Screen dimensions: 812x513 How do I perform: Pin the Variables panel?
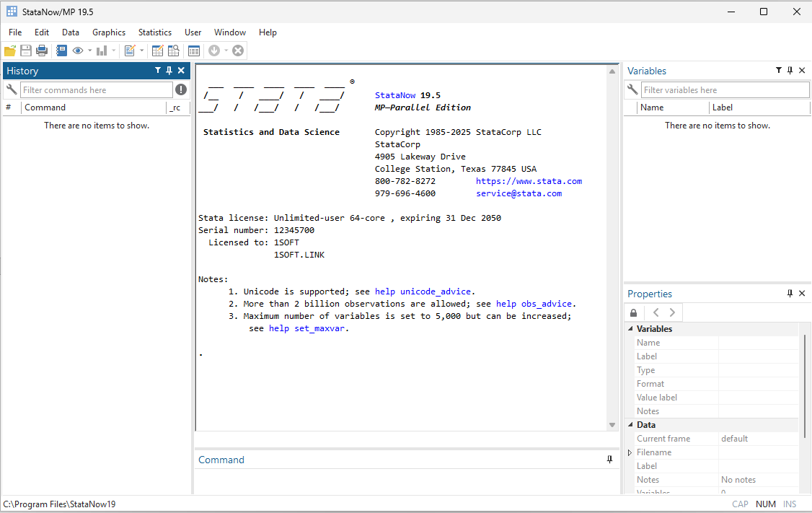click(790, 71)
